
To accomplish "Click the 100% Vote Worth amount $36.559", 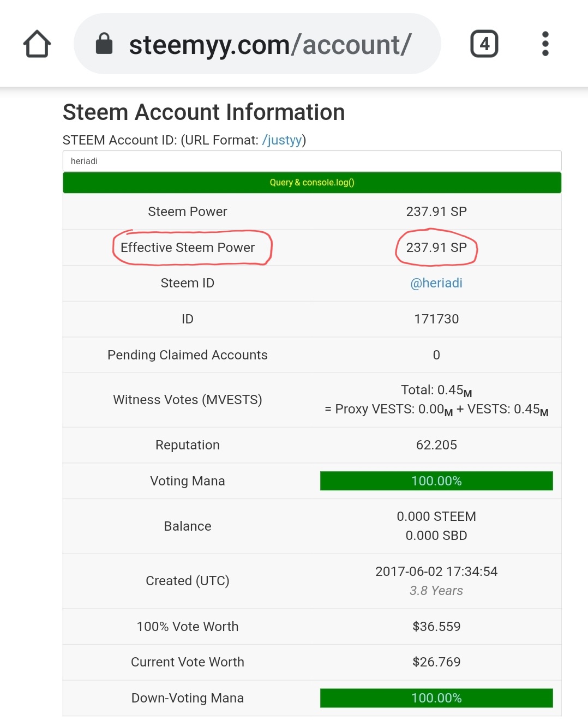I will pos(436,627).
